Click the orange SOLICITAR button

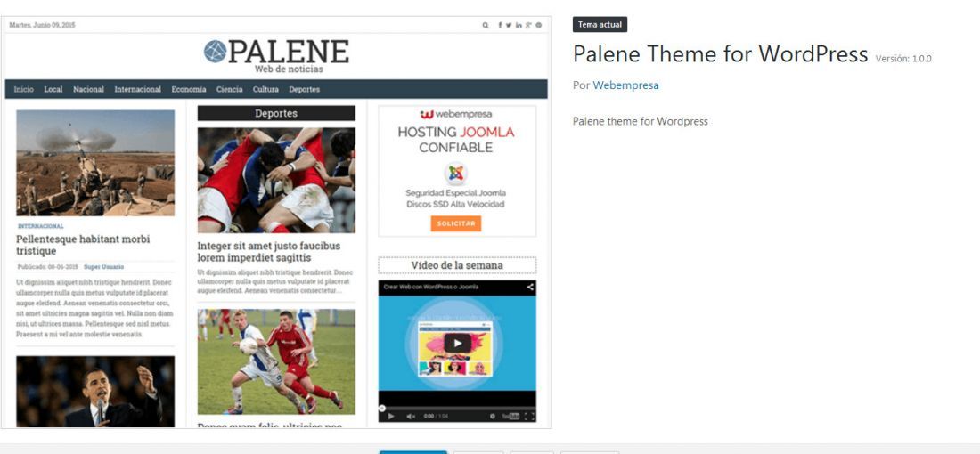(x=455, y=223)
